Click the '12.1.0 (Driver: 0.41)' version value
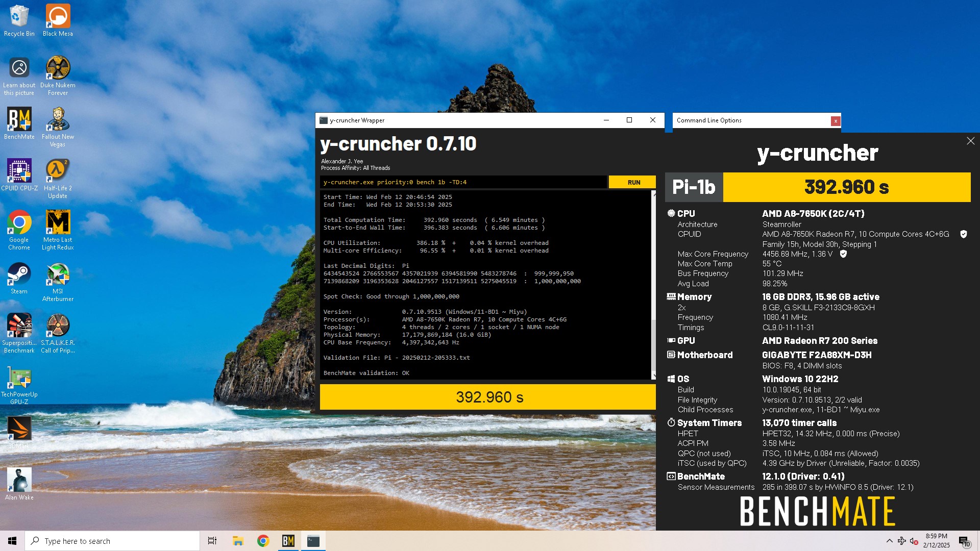Screen dimensions: 980x551 803,477
